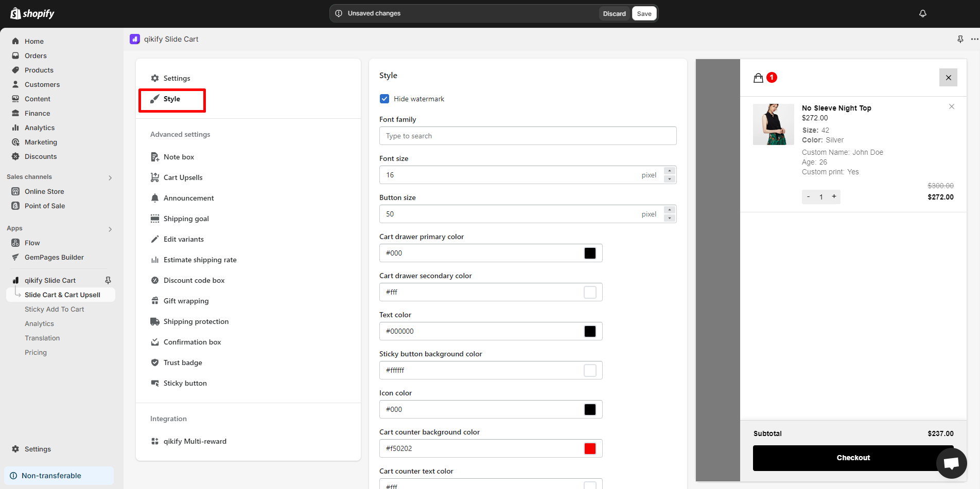Expand the Apps section chevron
The image size is (980, 489).
tap(110, 229)
